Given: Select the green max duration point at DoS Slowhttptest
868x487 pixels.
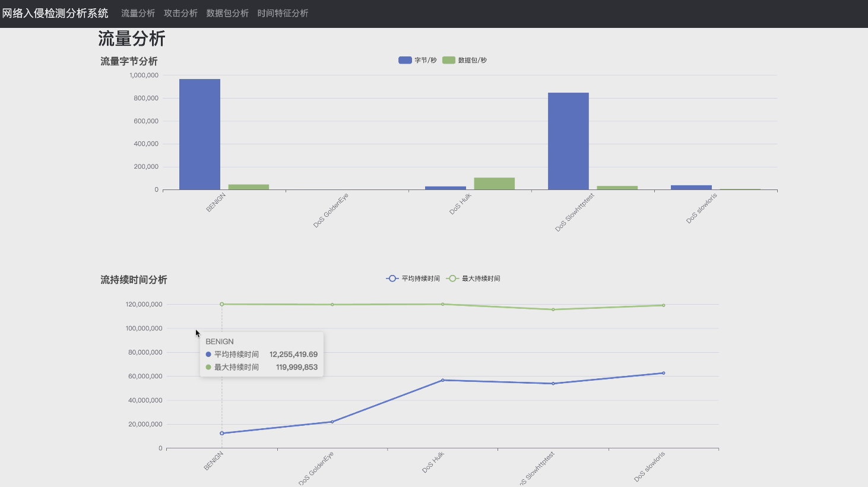Looking at the screenshot, I should [x=553, y=309].
